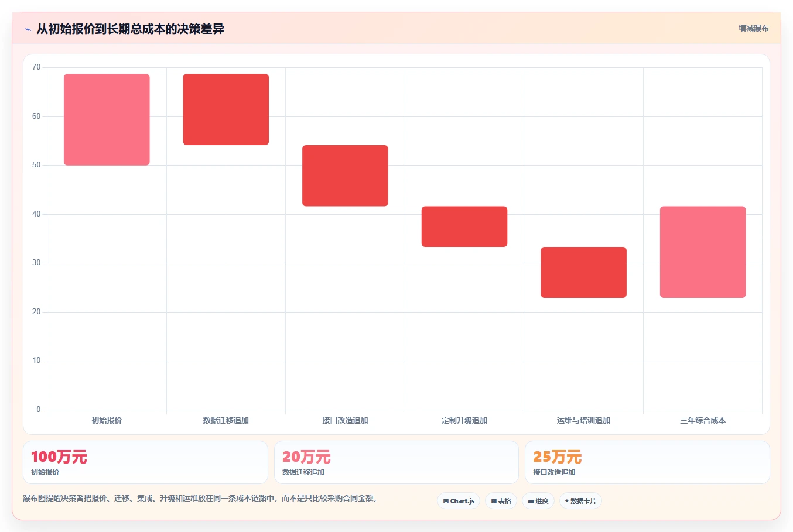793x532 pixels.
Task: Click y-axis tick value 50
Action: point(36,165)
